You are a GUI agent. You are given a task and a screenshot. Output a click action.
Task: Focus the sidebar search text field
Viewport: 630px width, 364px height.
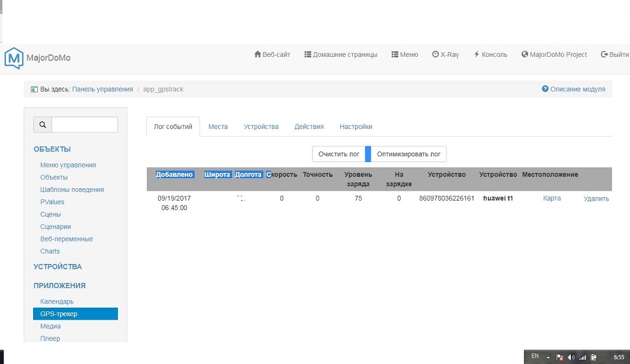pos(85,125)
